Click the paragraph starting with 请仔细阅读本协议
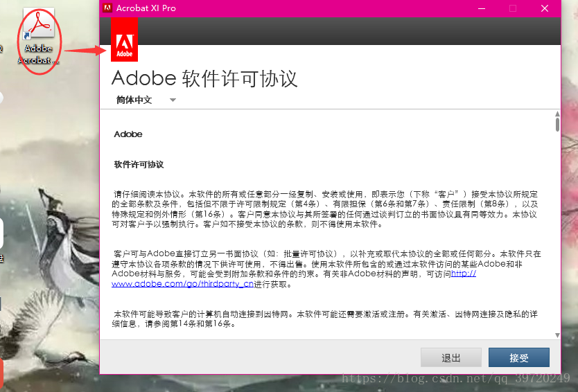This screenshot has width=578, height=392. tap(325, 209)
